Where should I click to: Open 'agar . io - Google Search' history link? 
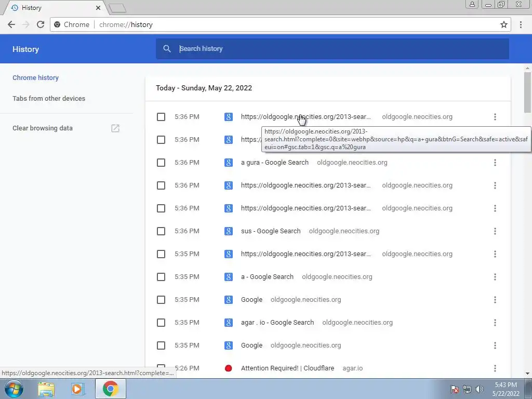pos(277,323)
